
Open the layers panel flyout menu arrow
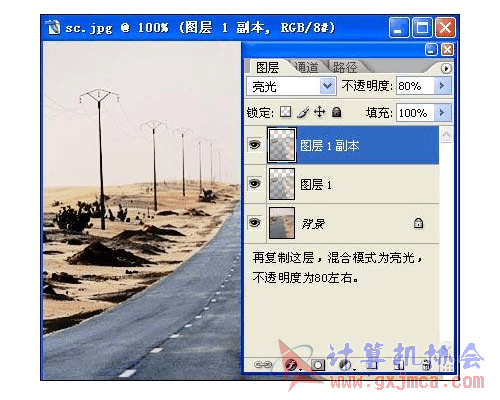tap(446, 68)
